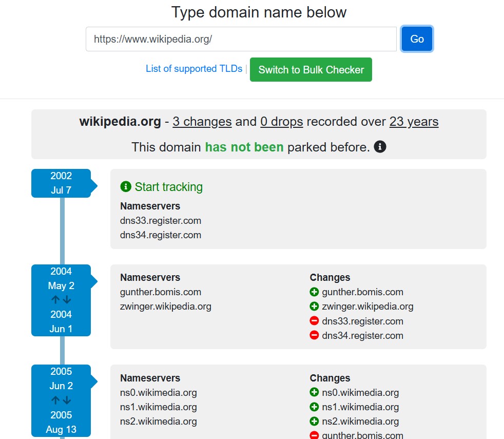The width and height of the screenshot is (504, 439).
Task: Click the 'has not been' green text
Action: [x=244, y=147]
